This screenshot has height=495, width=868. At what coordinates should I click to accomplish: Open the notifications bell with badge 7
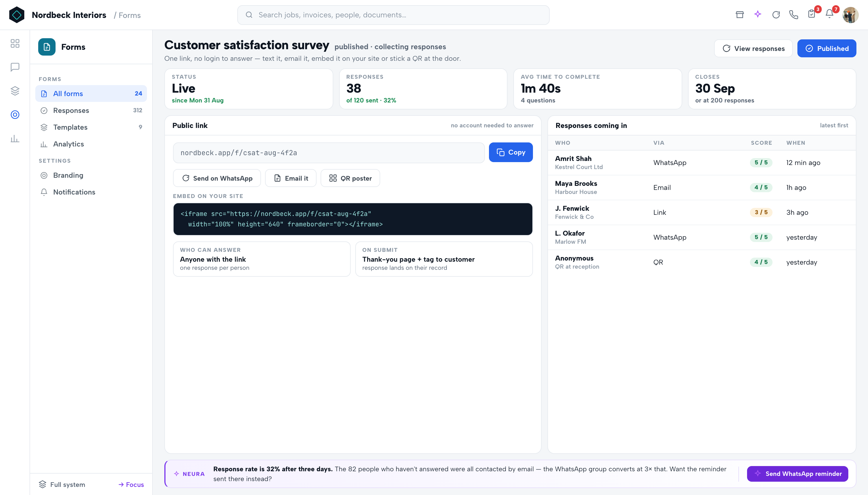[830, 14]
